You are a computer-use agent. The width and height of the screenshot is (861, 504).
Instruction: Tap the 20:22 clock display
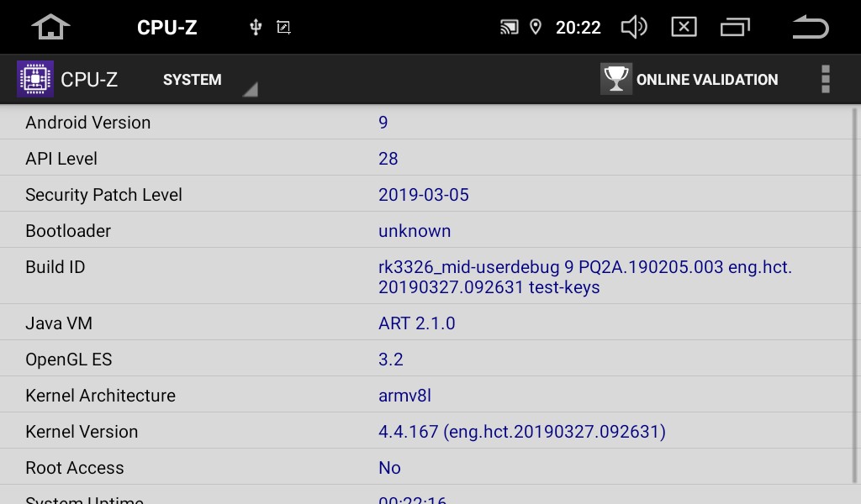(578, 28)
